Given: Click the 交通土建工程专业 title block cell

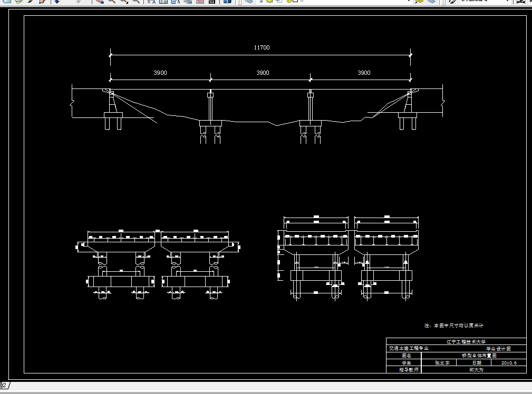Looking at the screenshot, I should (x=409, y=348).
